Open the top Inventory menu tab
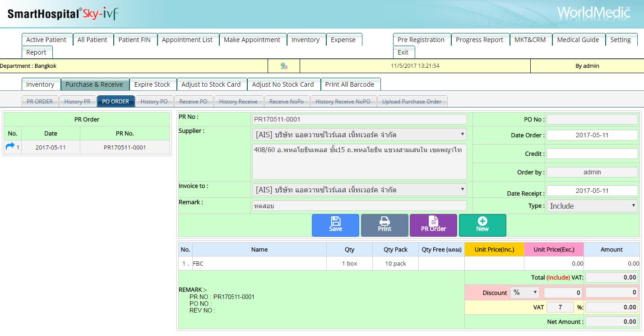This screenshot has width=644, height=336. (x=306, y=40)
